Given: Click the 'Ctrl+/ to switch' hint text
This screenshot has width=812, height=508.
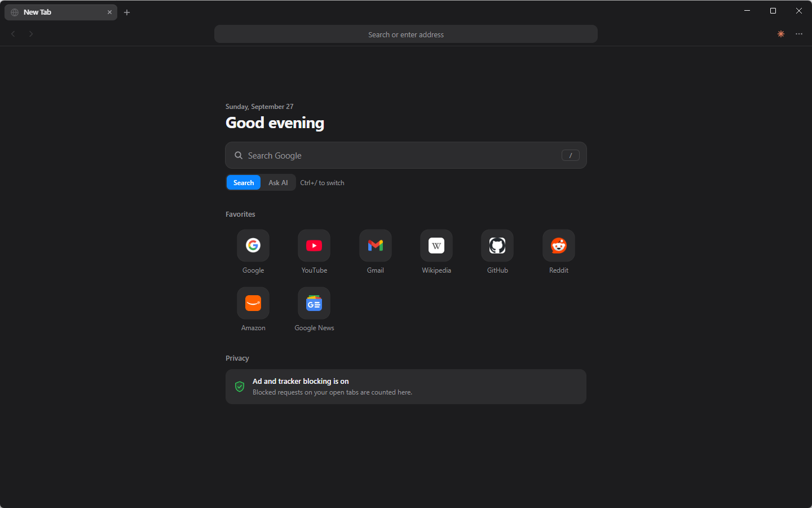Looking at the screenshot, I should [322, 183].
